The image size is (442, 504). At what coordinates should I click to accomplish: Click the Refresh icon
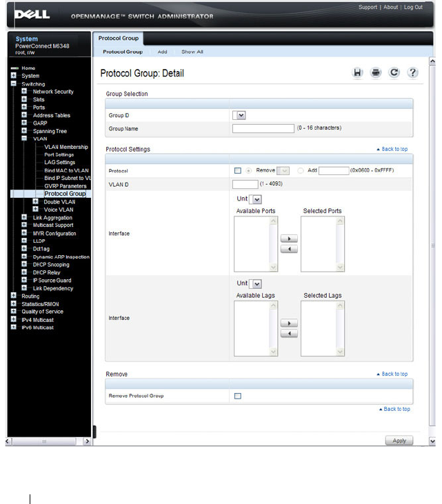click(x=394, y=72)
